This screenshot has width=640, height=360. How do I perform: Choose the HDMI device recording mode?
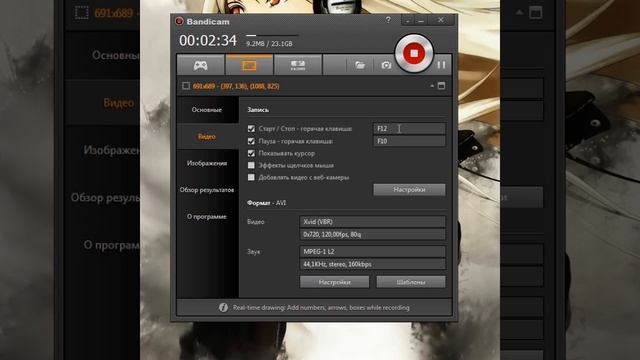pos(298,65)
